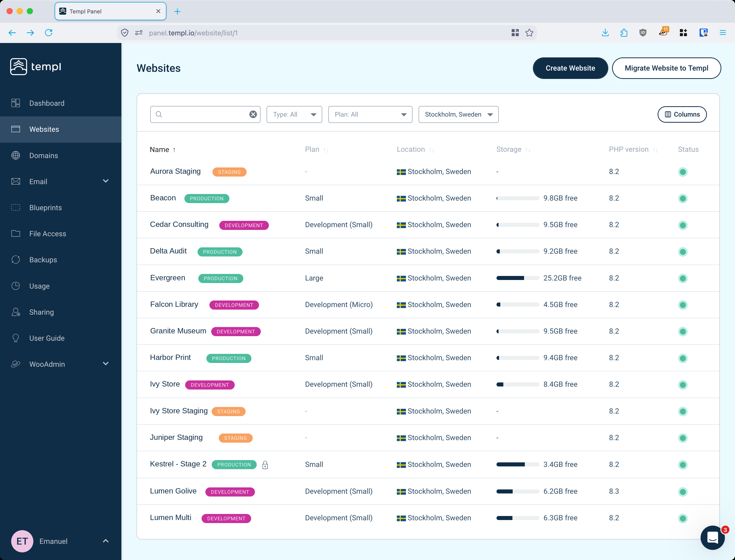The width and height of the screenshot is (735, 560).
Task: Sort table by PHP version column
Action: tap(633, 150)
